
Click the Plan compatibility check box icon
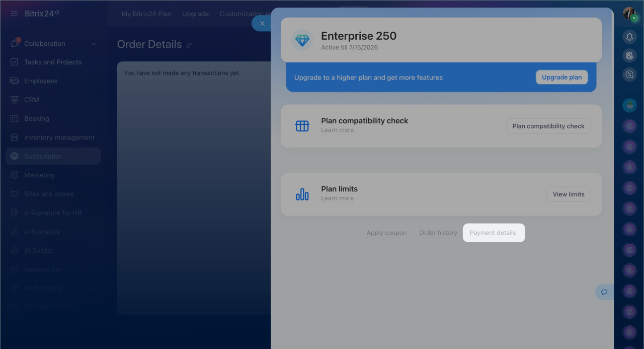[302, 126]
